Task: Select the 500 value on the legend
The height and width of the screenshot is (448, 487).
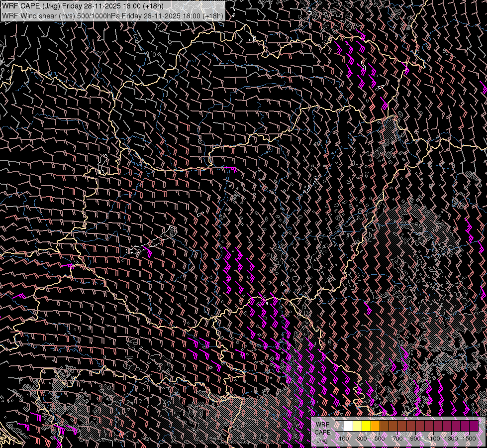Action: [380, 439]
